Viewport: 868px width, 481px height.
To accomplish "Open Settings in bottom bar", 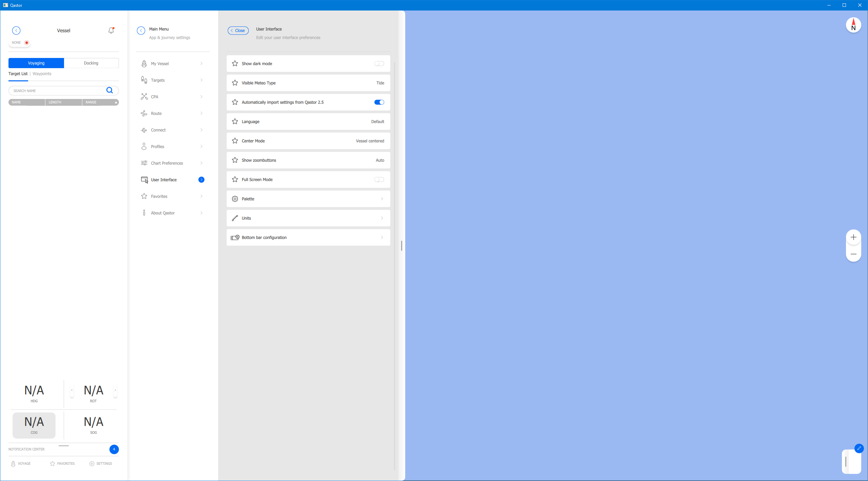I will click(101, 463).
